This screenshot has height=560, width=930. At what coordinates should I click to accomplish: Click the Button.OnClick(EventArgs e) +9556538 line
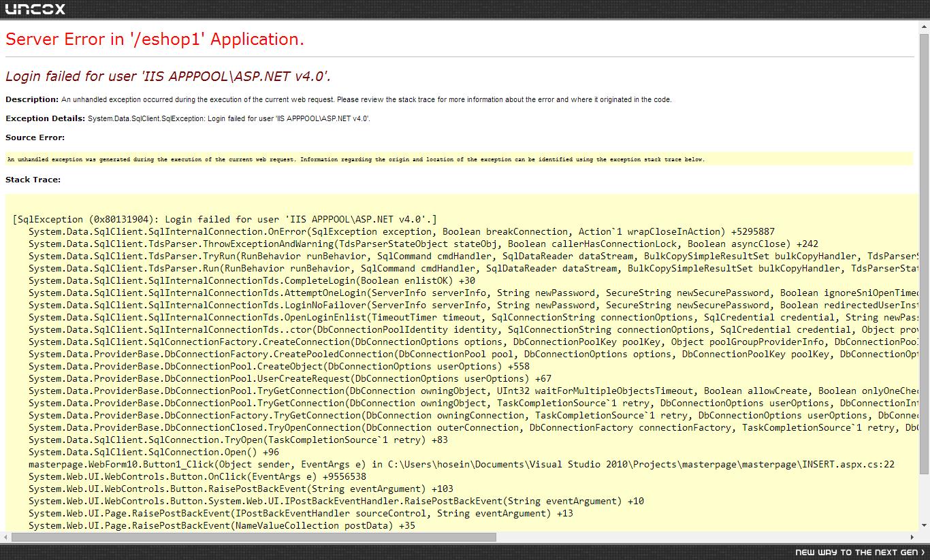pyautogui.click(x=197, y=476)
